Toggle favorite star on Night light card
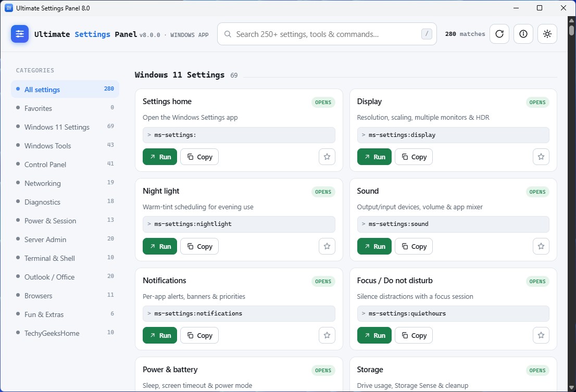Screen dimensions: 576x392 click(x=327, y=246)
